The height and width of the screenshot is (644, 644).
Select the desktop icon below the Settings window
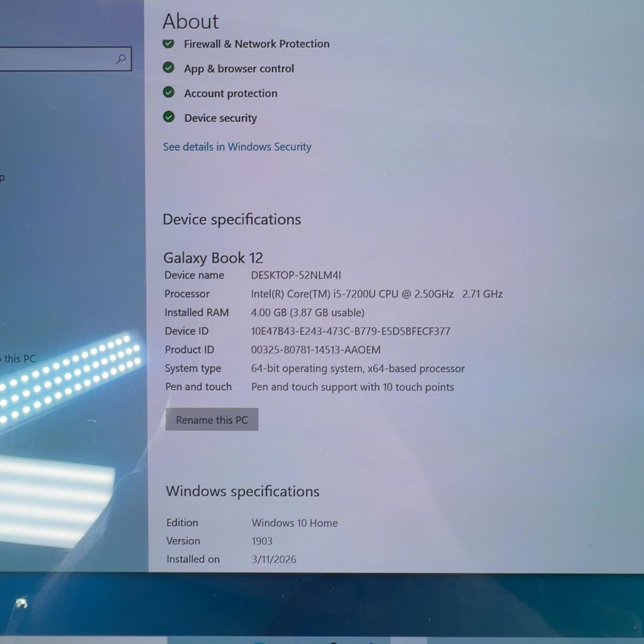21,603
